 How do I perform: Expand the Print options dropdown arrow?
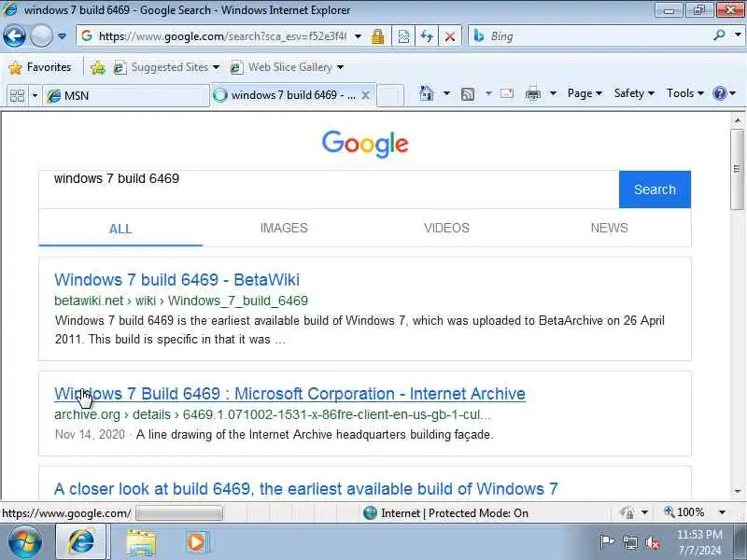[553, 93]
